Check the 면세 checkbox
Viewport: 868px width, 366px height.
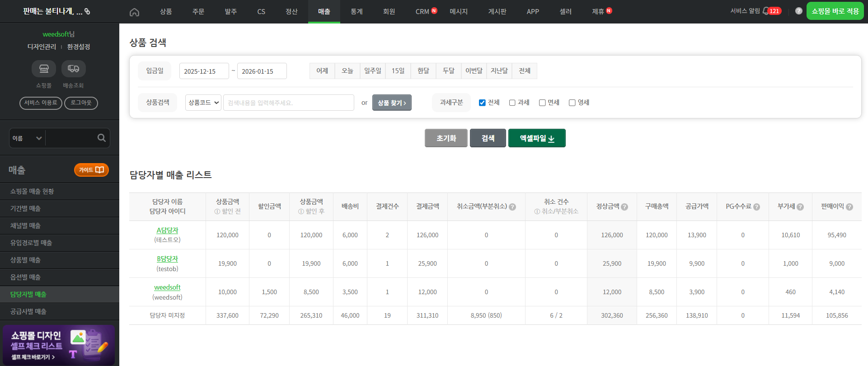click(542, 103)
